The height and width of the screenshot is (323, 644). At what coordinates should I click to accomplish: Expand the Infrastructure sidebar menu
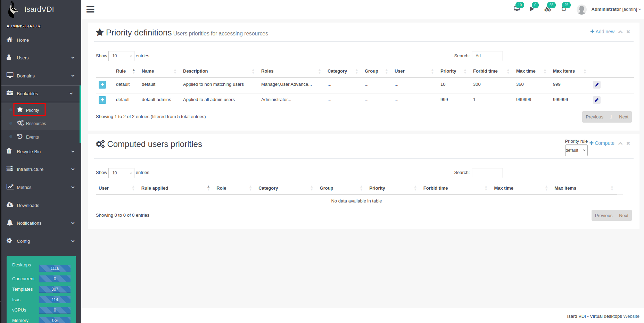tap(41, 169)
